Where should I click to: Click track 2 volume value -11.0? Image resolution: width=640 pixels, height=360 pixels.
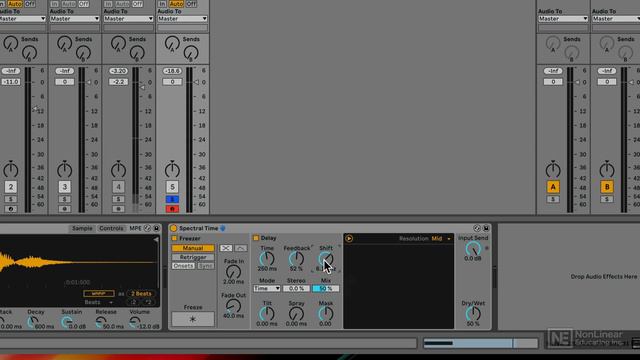click(11, 82)
